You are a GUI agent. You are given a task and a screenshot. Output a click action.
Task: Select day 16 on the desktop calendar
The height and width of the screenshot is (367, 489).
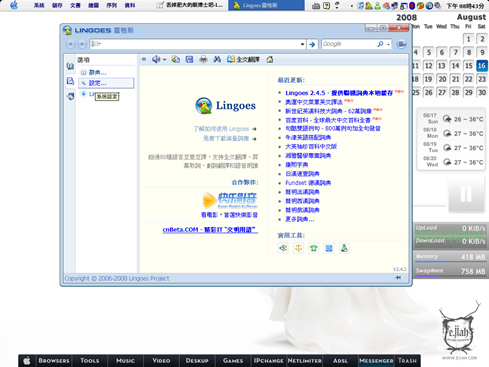[x=482, y=66]
